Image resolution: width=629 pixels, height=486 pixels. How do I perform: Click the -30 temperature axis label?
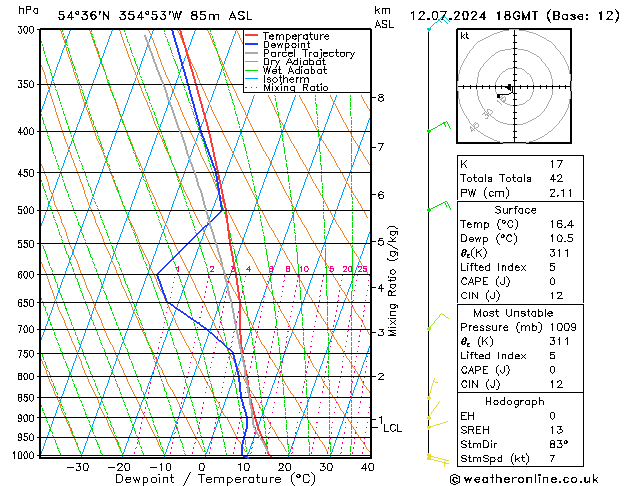point(77,467)
